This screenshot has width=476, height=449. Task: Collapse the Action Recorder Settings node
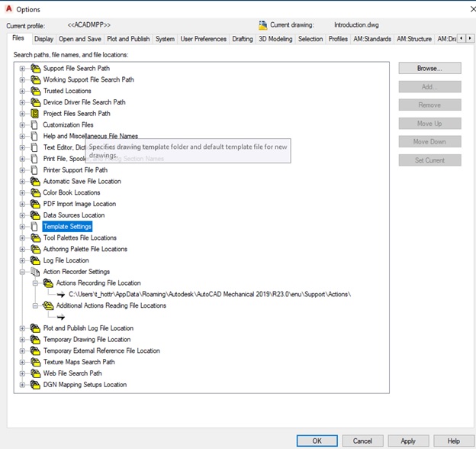22,272
